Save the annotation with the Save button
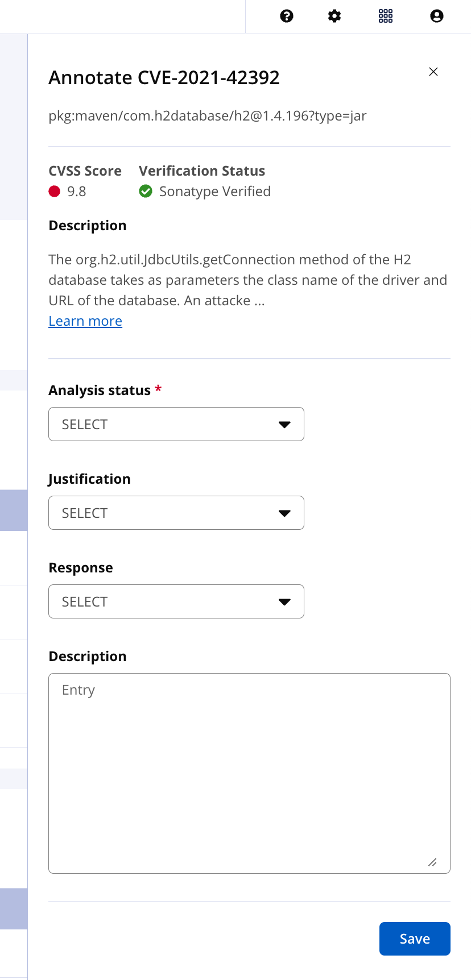The height and width of the screenshot is (980, 471). (415, 939)
